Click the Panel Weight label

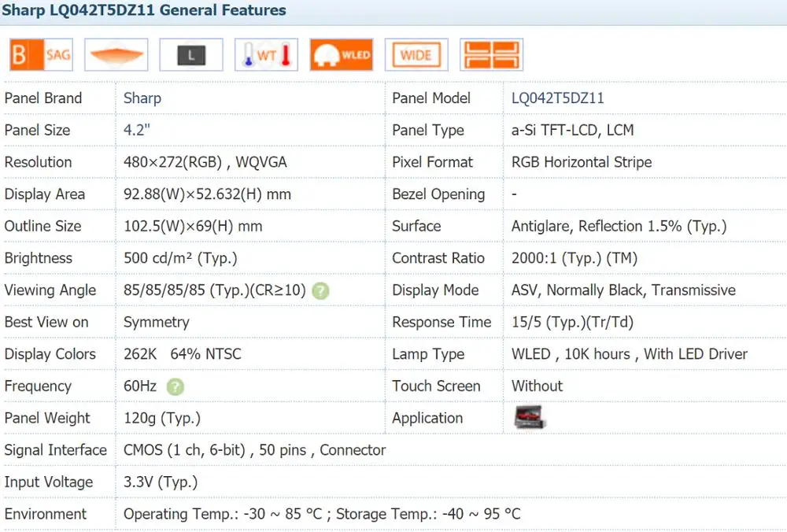[47, 418]
